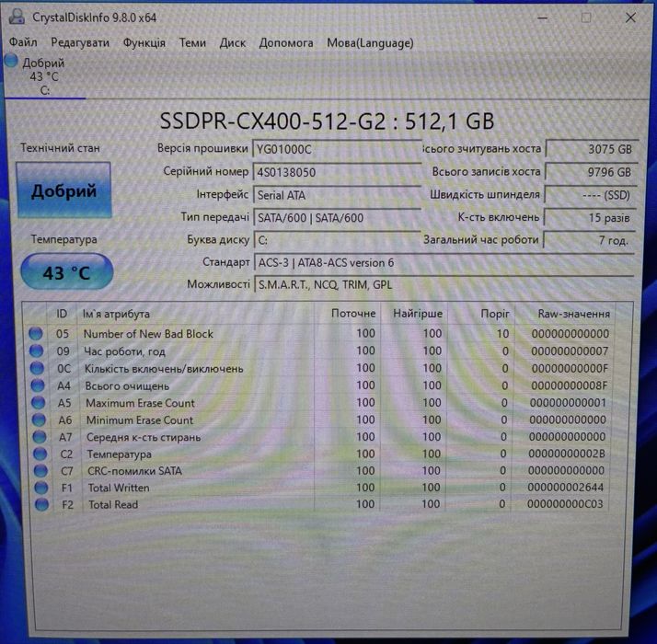Click the power on hours value 7 год.

coord(589,240)
